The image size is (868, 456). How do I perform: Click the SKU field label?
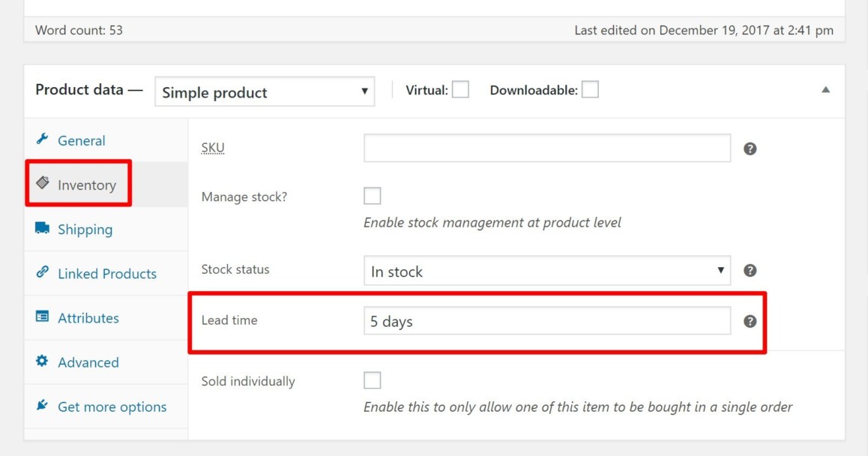(x=213, y=148)
